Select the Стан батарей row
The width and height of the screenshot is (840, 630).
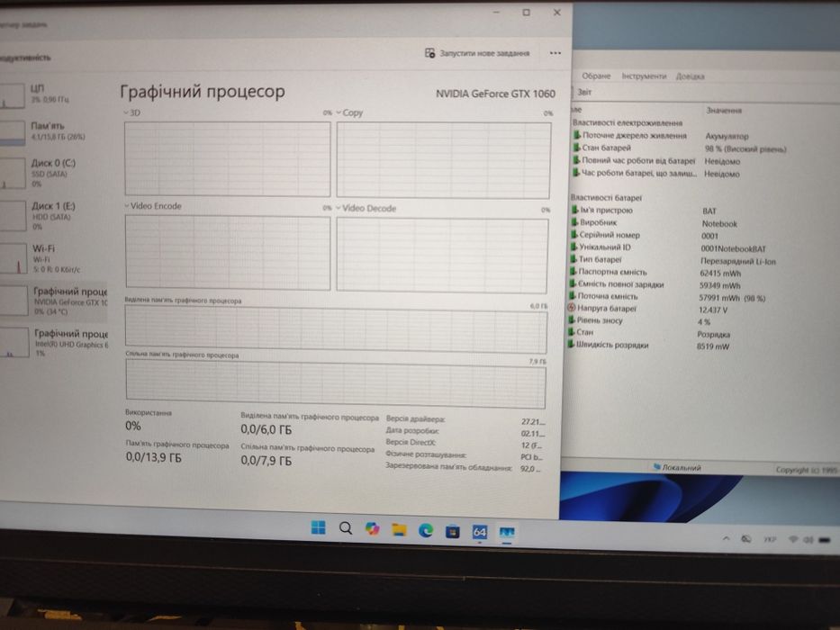[681, 148]
